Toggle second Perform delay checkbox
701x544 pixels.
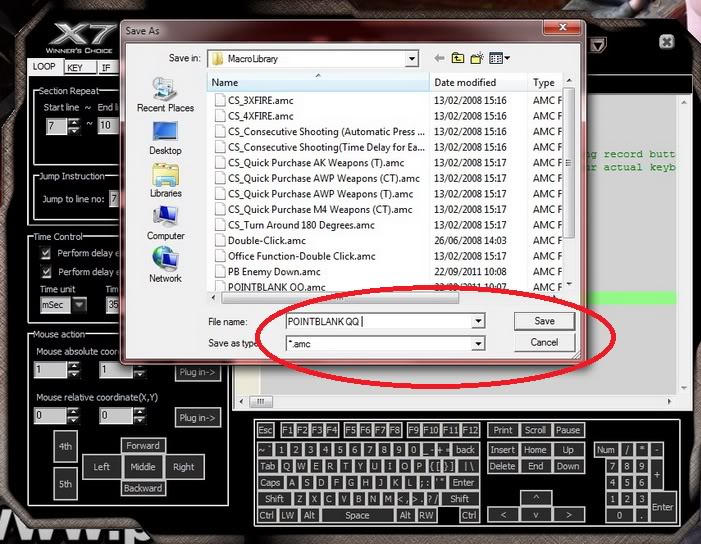point(46,272)
